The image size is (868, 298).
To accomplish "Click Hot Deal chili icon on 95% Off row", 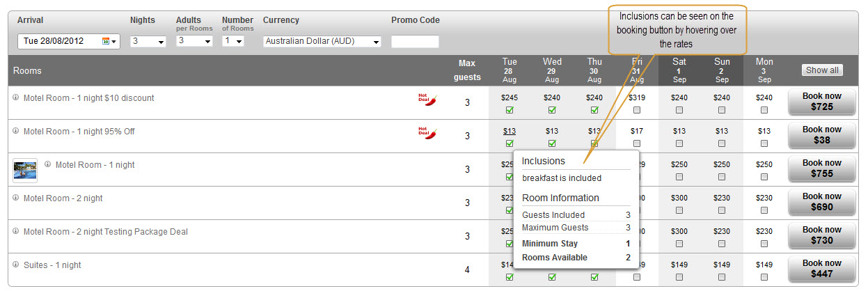I will 427,132.
